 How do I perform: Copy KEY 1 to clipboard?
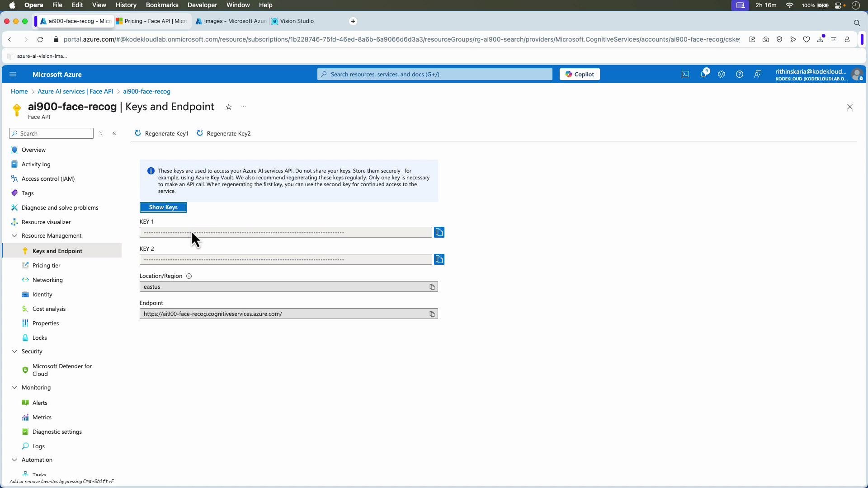click(439, 232)
